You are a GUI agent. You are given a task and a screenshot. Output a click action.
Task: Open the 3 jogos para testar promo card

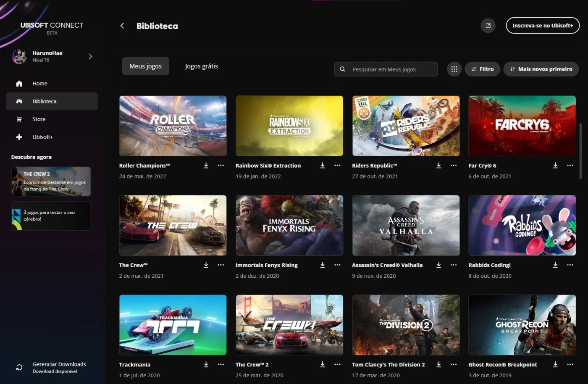[x=51, y=216]
